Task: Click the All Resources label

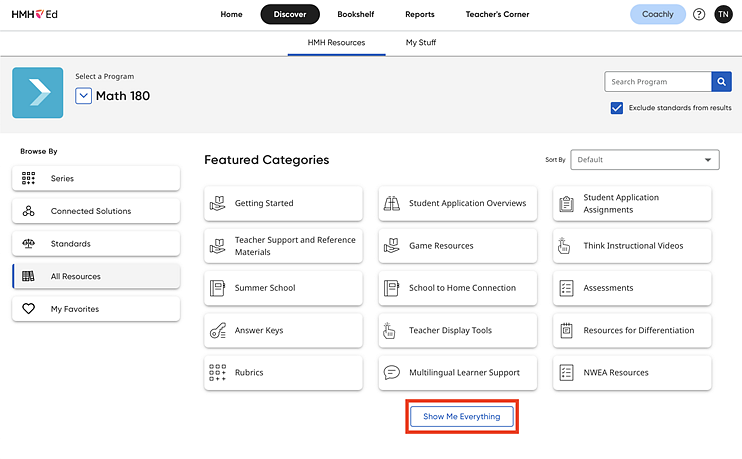Action: point(76,276)
